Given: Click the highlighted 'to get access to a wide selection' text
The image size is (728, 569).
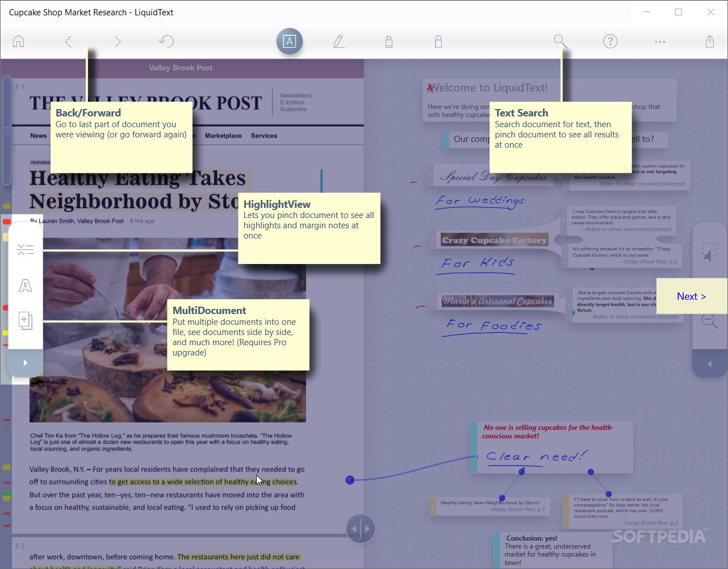Looking at the screenshot, I should 203,482.
